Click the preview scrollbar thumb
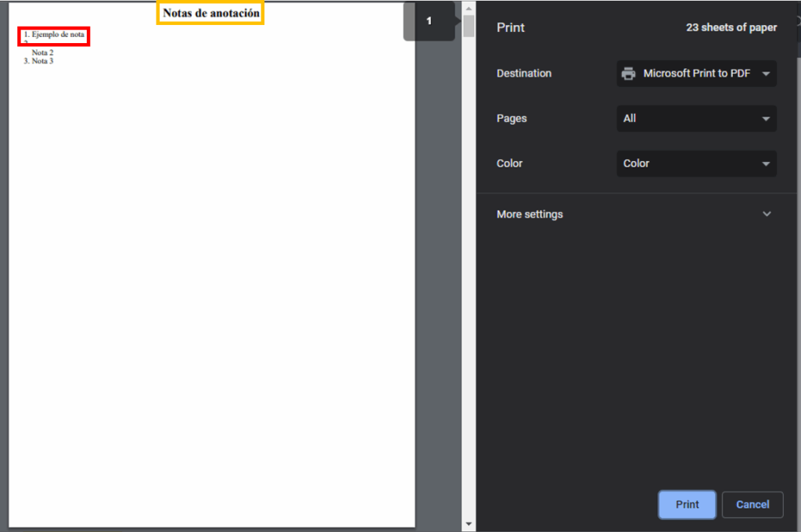The image size is (801, 532). (x=469, y=27)
